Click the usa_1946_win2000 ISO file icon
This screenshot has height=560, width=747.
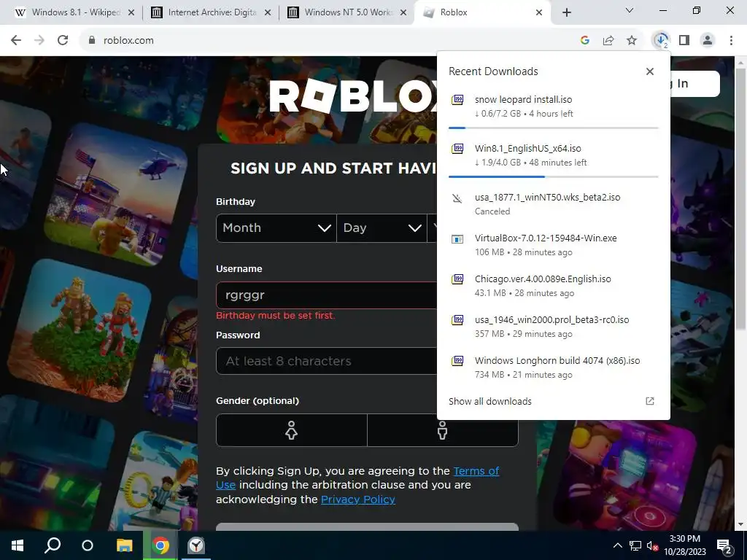point(457,320)
